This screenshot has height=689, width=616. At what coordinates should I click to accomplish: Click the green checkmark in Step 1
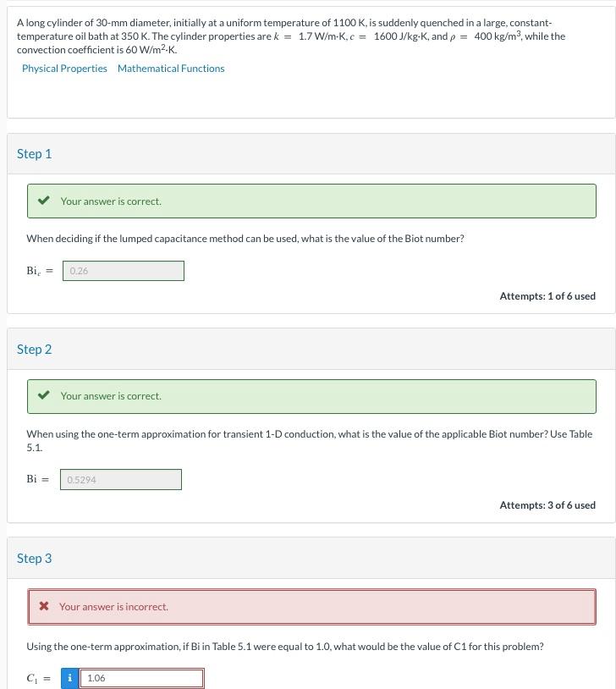tap(43, 201)
